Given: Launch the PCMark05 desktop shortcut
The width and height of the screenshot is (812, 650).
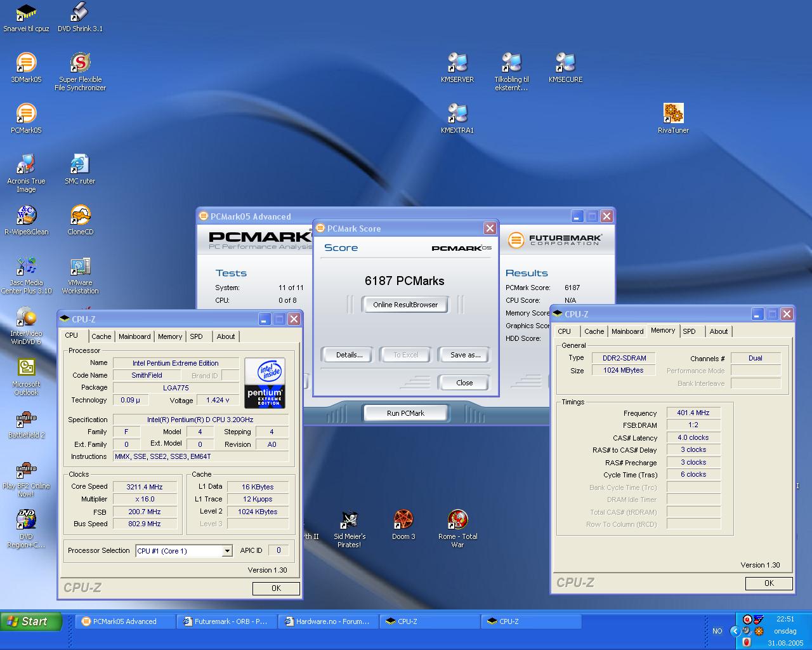Looking at the screenshot, I should (x=26, y=119).
